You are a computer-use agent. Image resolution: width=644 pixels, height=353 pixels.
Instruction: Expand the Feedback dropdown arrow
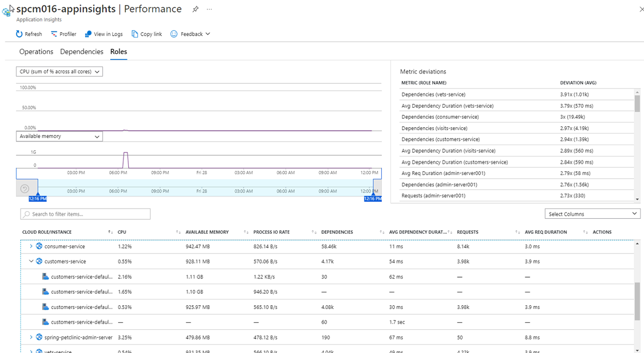tap(208, 34)
